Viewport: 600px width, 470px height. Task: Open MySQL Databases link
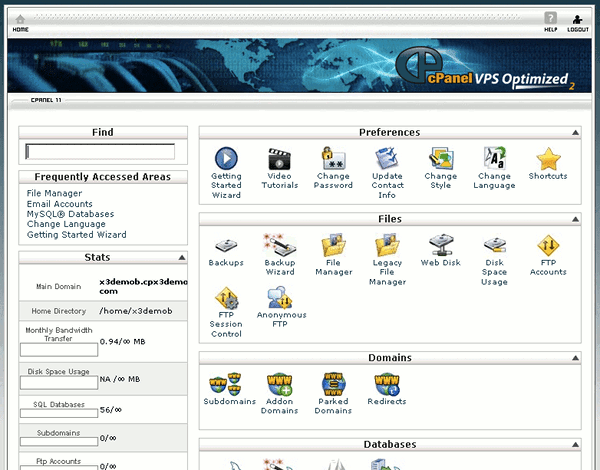tap(70, 214)
